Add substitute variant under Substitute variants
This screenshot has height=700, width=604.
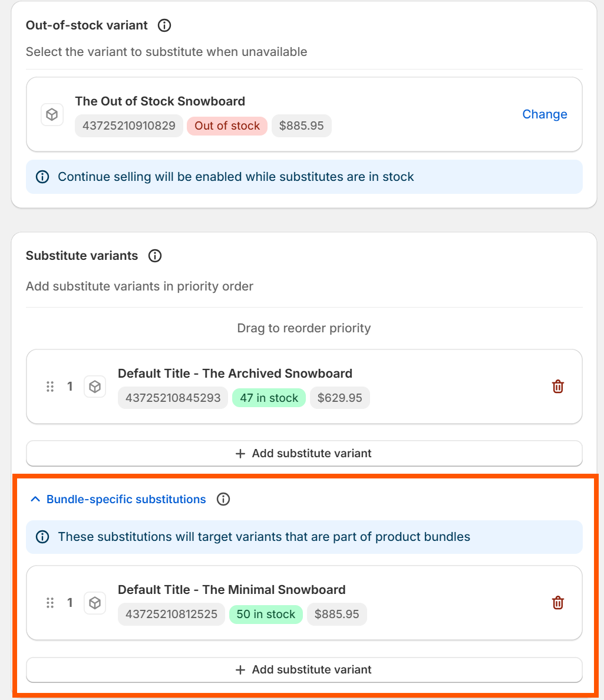tap(304, 454)
